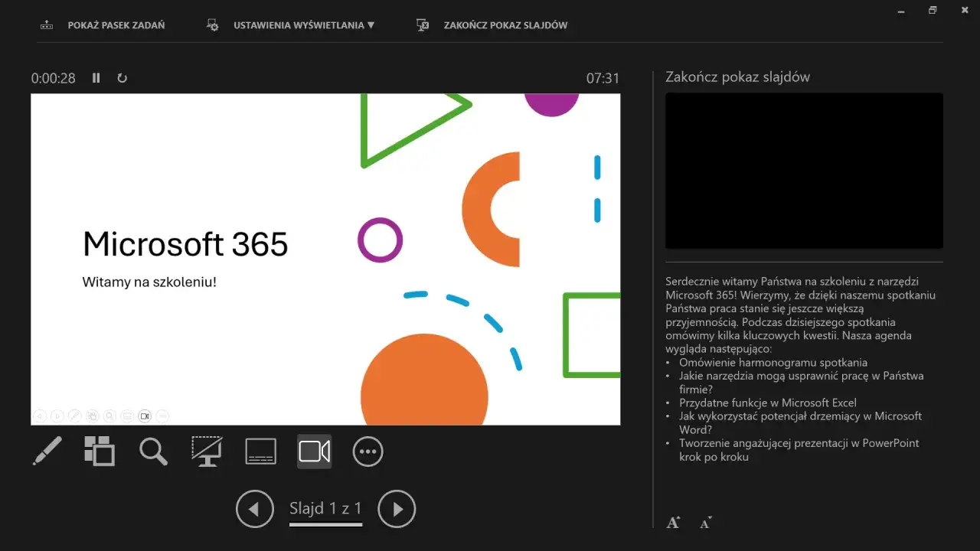
Task: Advance to the next slide
Action: click(x=397, y=509)
